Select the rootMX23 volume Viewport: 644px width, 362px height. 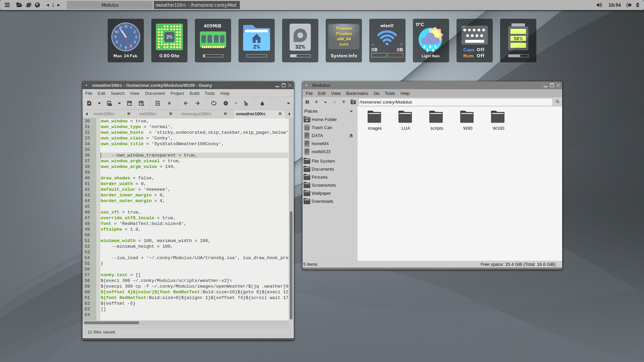[321, 152]
